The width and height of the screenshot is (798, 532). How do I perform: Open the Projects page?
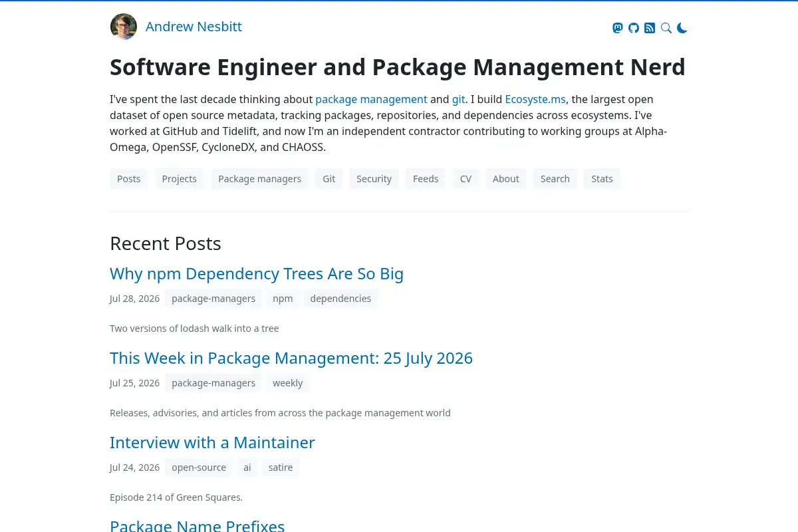tap(180, 179)
